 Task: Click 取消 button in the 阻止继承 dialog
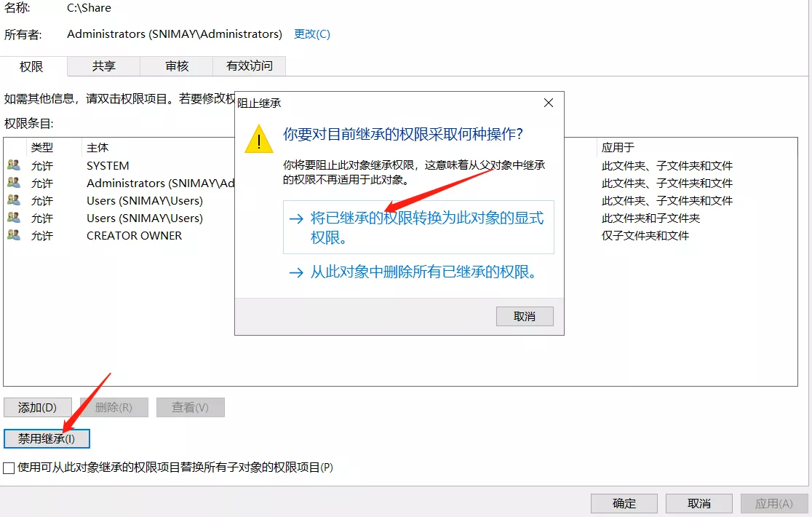[x=525, y=316]
